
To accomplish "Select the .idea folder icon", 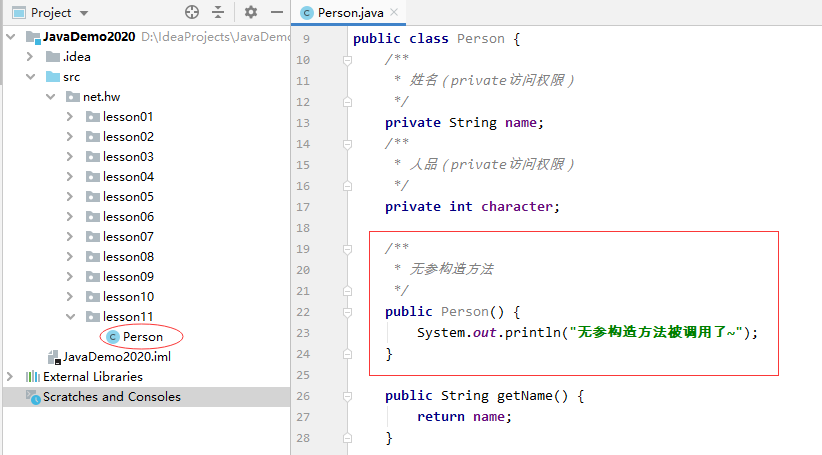I will (53, 57).
